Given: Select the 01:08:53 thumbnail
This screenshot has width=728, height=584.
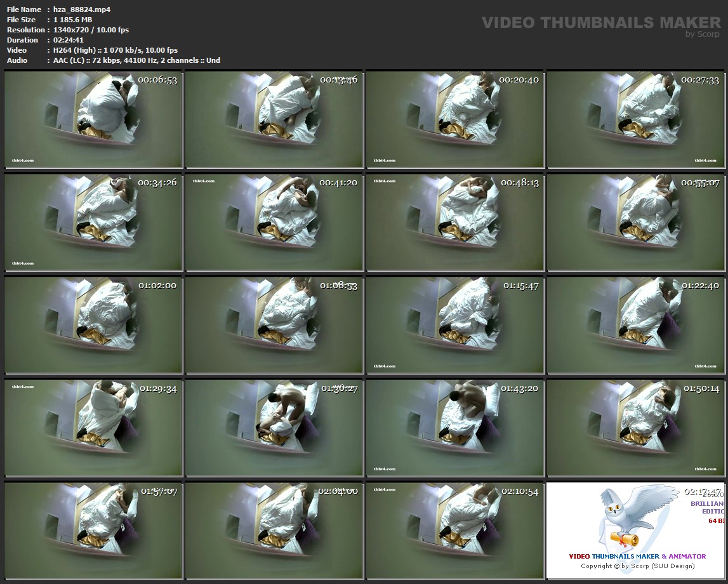Looking at the screenshot, I should (x=274, y=325).
